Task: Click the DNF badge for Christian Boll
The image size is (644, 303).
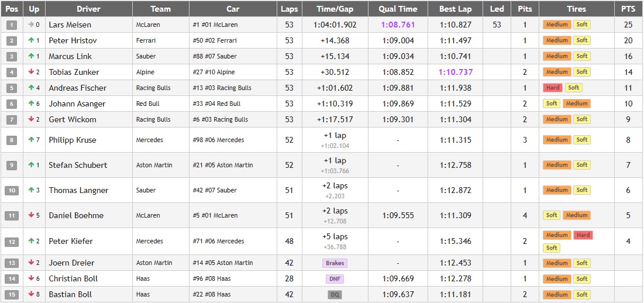Action: (335, 279)
